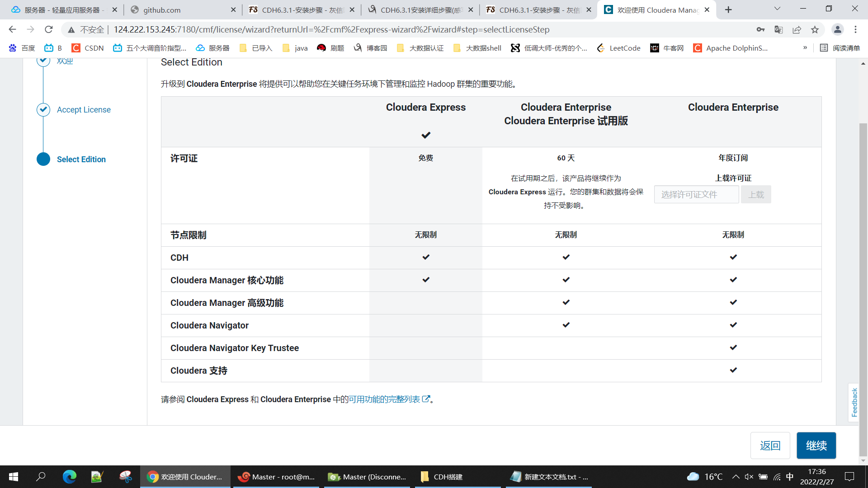
Task: Open the tab search dropdown arrow
Action: click(x=777, y=9)
